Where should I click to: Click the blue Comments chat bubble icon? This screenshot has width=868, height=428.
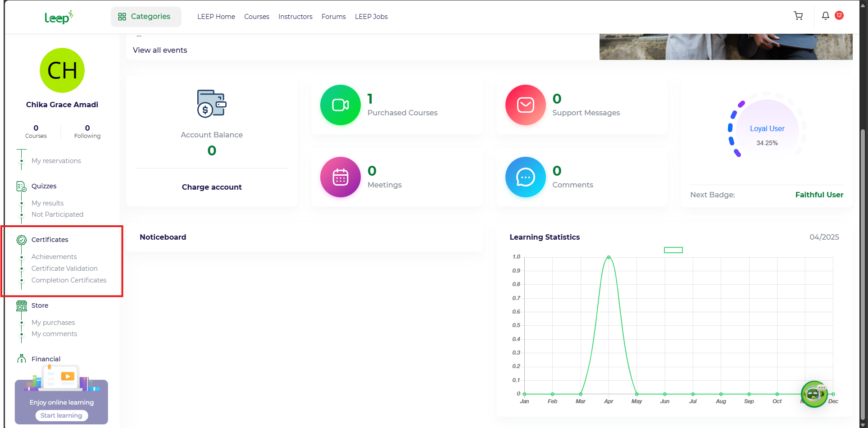(x=525, y=177)
